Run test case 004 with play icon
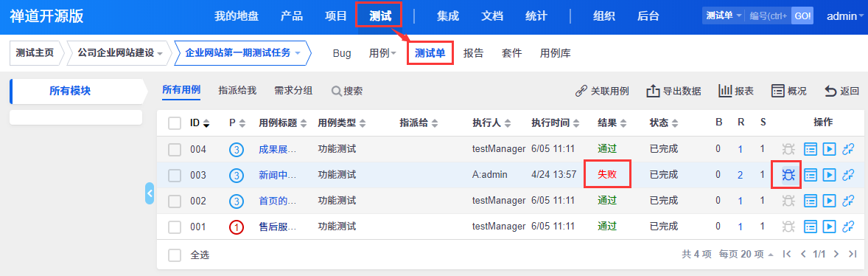The image size is (868, 276). pyautogui.click(x=829, y=149)
